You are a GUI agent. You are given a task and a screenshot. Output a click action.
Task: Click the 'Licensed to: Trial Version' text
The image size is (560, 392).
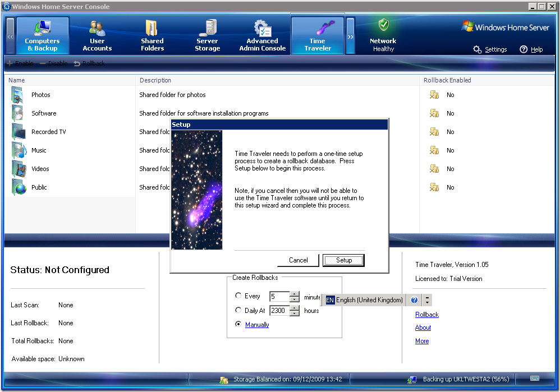[x=448, y=279]
